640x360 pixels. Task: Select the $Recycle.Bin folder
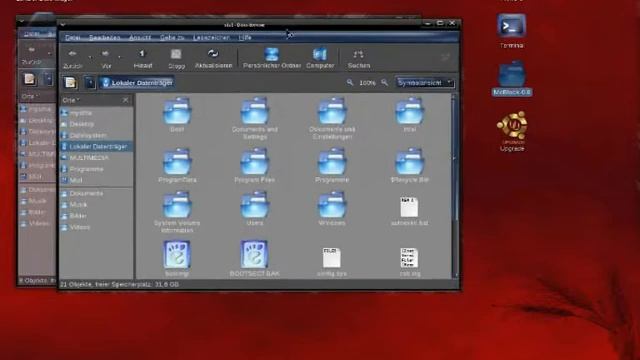409,165
